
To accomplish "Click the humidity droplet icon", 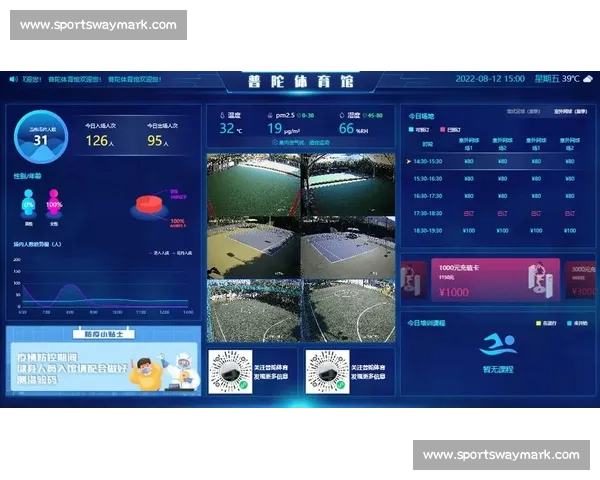I will [x=340, y=115].
